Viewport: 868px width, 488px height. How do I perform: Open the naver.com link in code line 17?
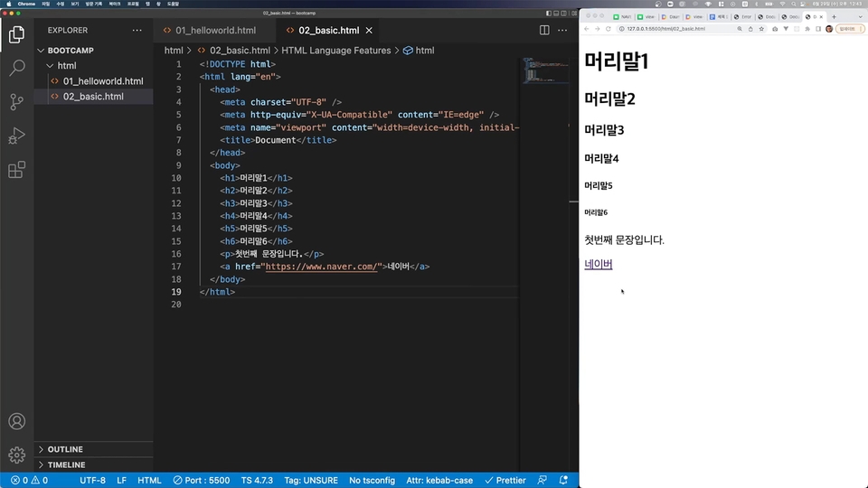321,267
